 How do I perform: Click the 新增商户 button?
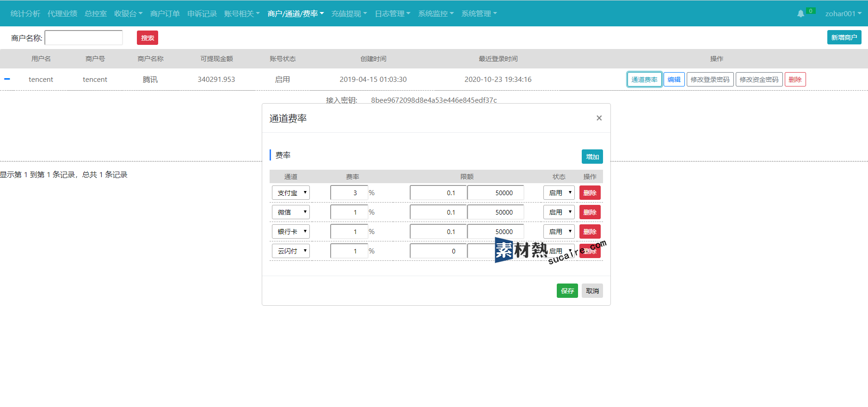tap(844, 37)
